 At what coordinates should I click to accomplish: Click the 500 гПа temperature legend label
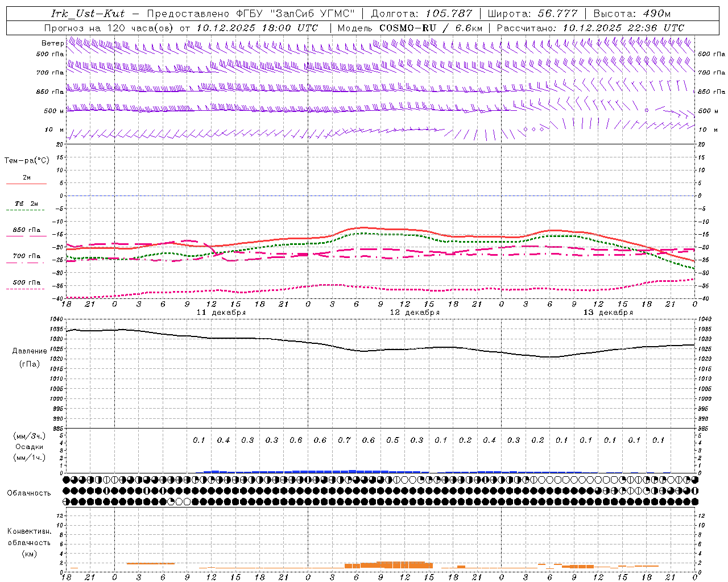(x=27, y=282)
